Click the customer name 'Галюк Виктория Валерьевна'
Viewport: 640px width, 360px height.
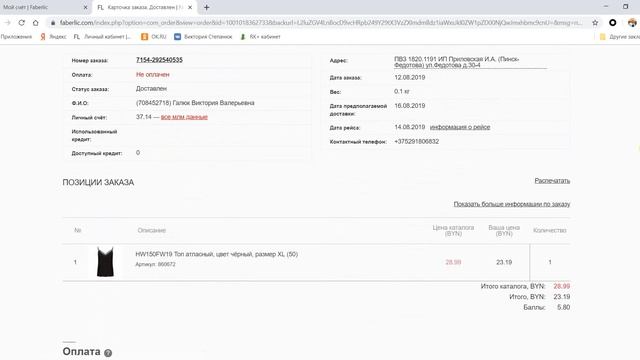click(213, 103)
